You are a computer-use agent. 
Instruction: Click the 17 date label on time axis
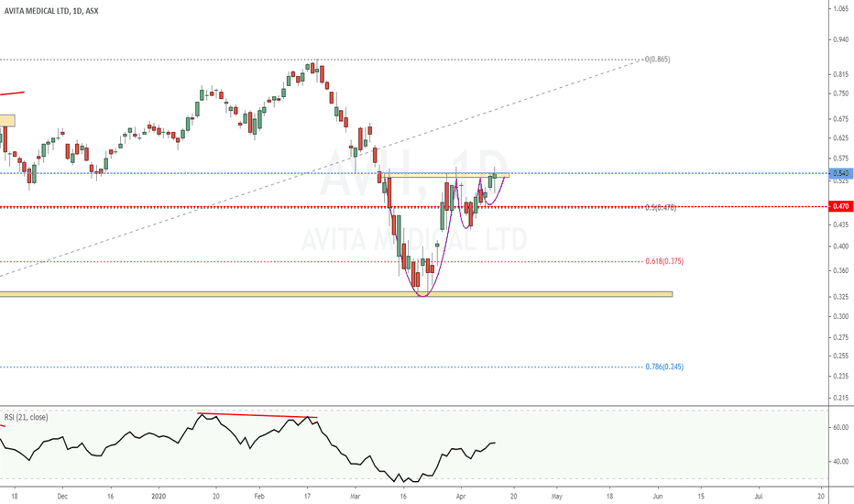[307, 497]
